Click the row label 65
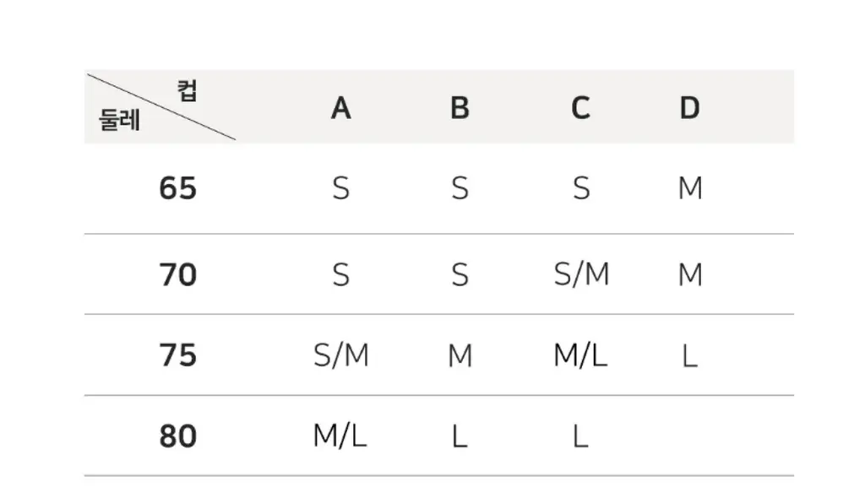 pyautogui.click(x=177, y=188)
